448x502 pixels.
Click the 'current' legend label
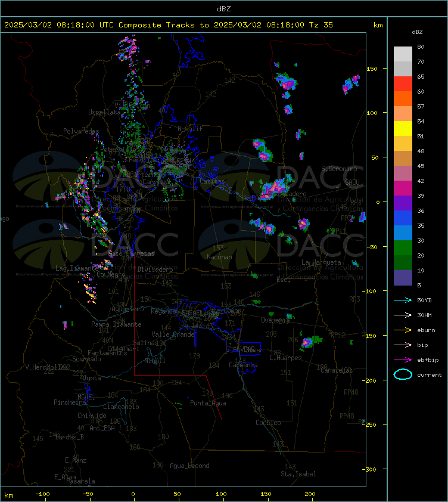(x=430, y=374)
